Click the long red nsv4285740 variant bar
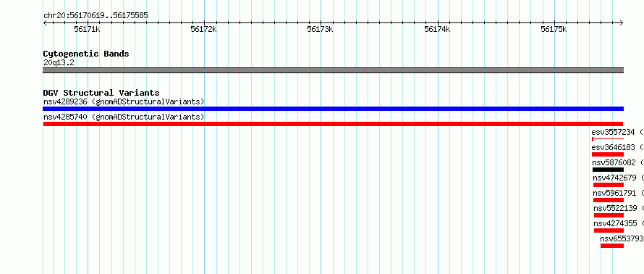644x274 pixels. click(x=333, y=124)
